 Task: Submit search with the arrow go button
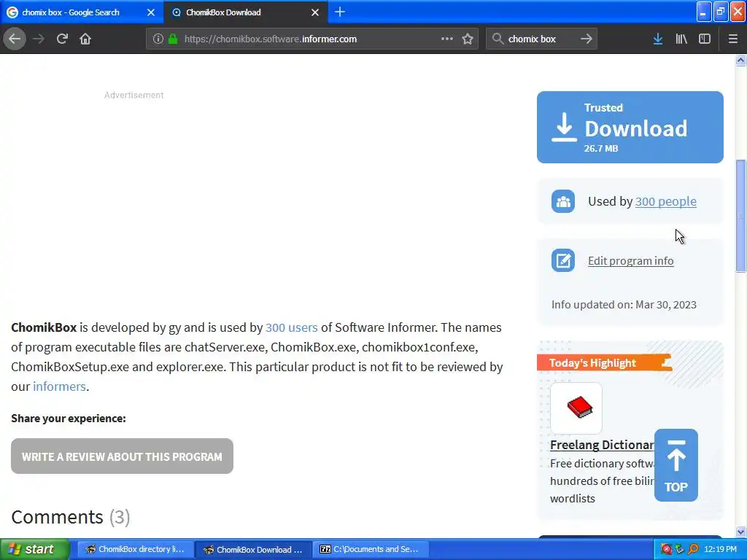click(587, 39)
